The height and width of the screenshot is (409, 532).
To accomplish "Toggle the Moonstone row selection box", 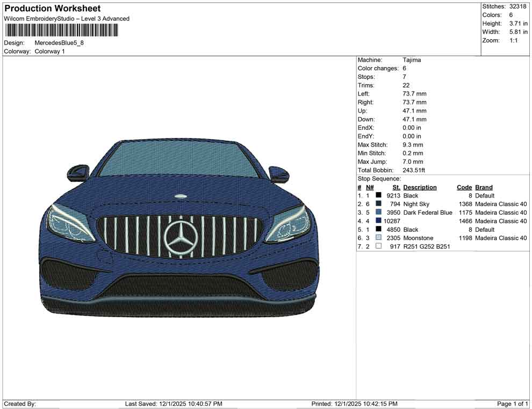I will pyautogui.click(x=379, y=238).
